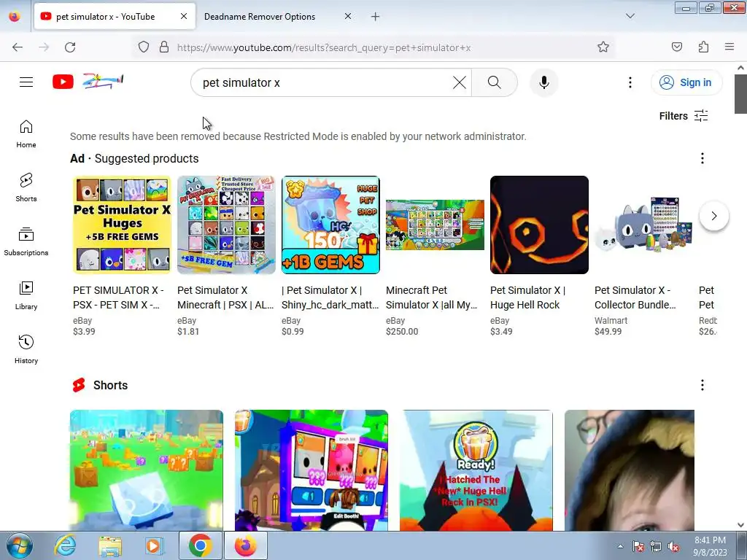The width and height of the screenshot is (747, 560).
Task: Click the page vertical scrollbar thumb
Action: pyautogui.click(x=740, y=94)
